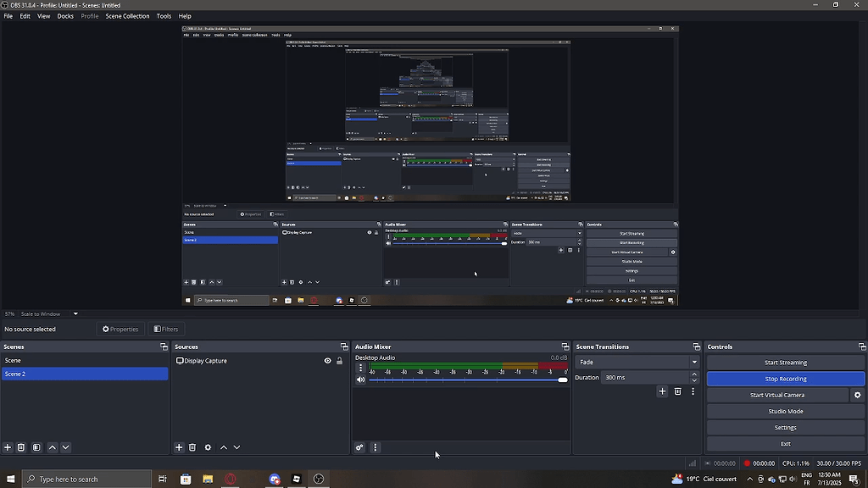Click Stop Recording
Viewport: 868px width, 488px height.
coord(785,378)
